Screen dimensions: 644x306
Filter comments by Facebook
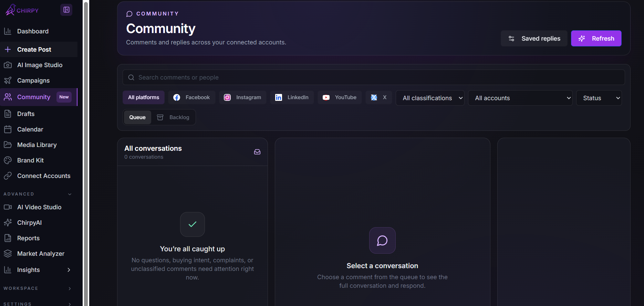tap(191, 97)
